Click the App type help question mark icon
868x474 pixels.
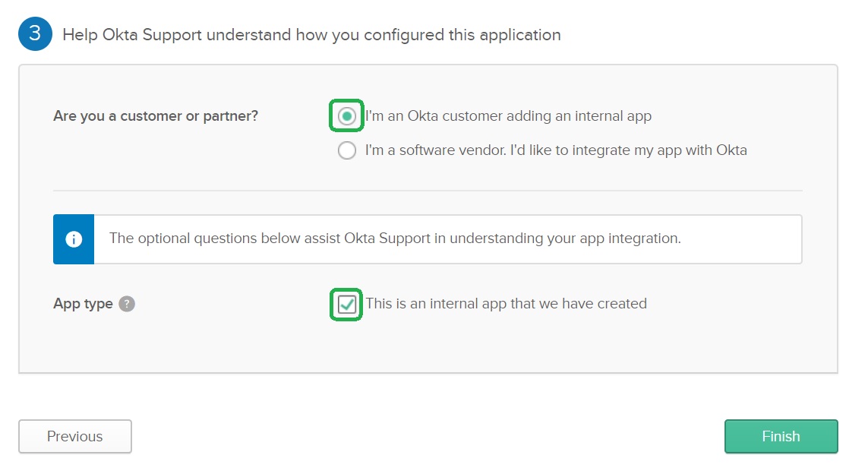point(127,304)
